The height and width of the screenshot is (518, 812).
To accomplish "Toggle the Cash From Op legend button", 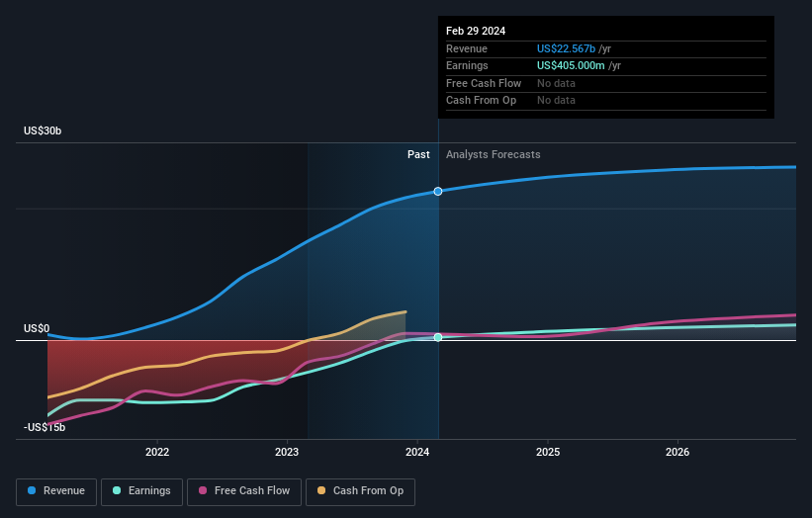I will (x=360, y=491).
